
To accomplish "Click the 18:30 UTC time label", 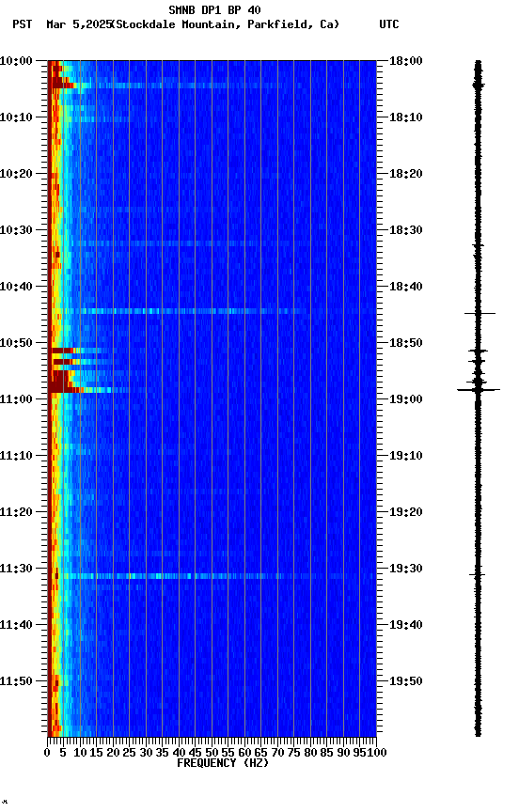I will click(x=406, y=230).
